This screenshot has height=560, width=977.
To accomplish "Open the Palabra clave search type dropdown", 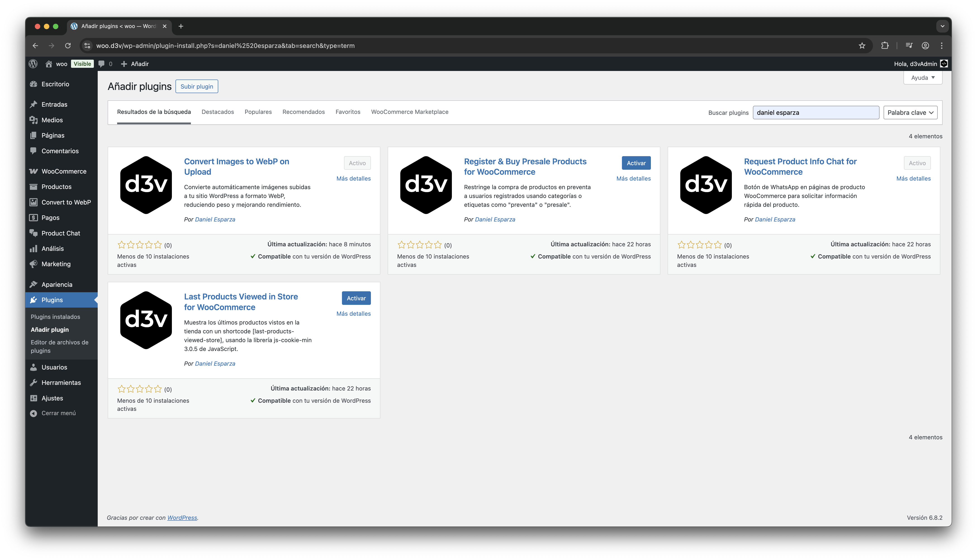I will click(910, 113).
